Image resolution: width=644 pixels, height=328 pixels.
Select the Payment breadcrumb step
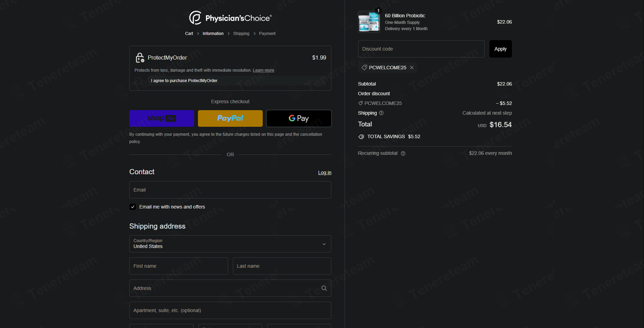[267, 34]
